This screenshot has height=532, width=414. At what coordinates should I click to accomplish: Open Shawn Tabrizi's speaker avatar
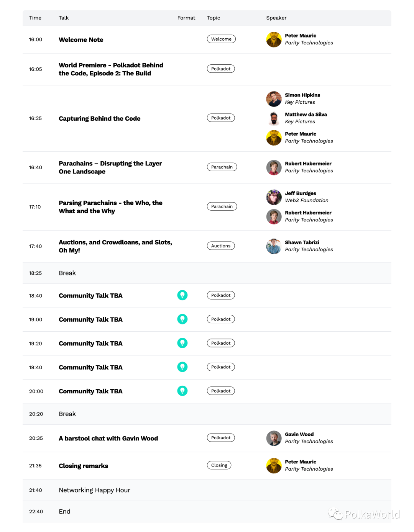pyautogui.click(x=274, y=246)
